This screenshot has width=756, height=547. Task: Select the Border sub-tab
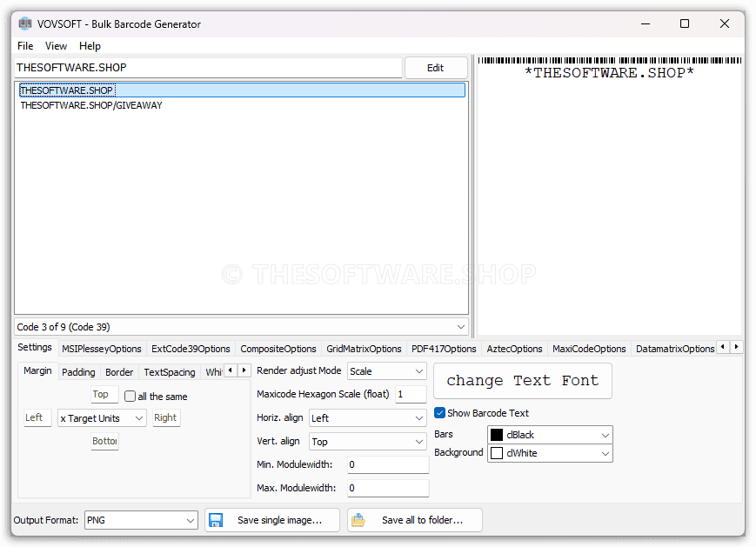[x=119, y=372]
